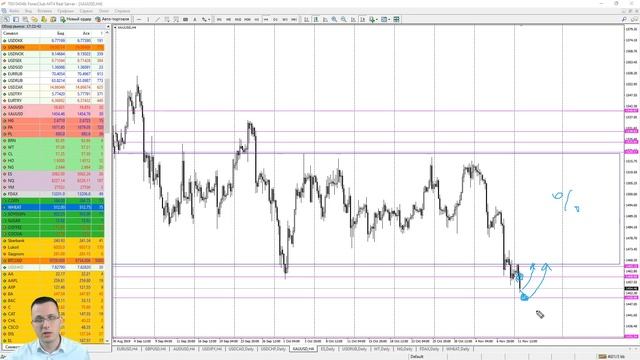Screen dimensions: 640x360
Task: Open the Справка menu
Action: pos(122,11)
